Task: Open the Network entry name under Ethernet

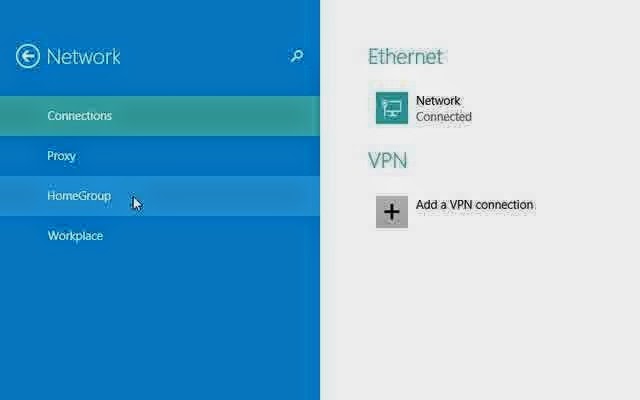Action: (x=438, y=100)
